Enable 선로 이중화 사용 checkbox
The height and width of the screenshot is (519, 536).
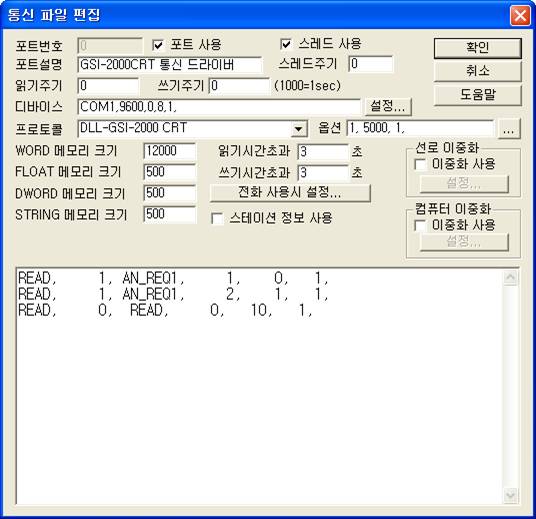420,164
